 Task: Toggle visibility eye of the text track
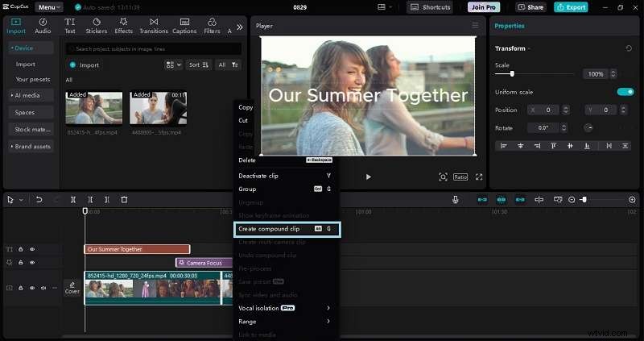pos(32,249)
